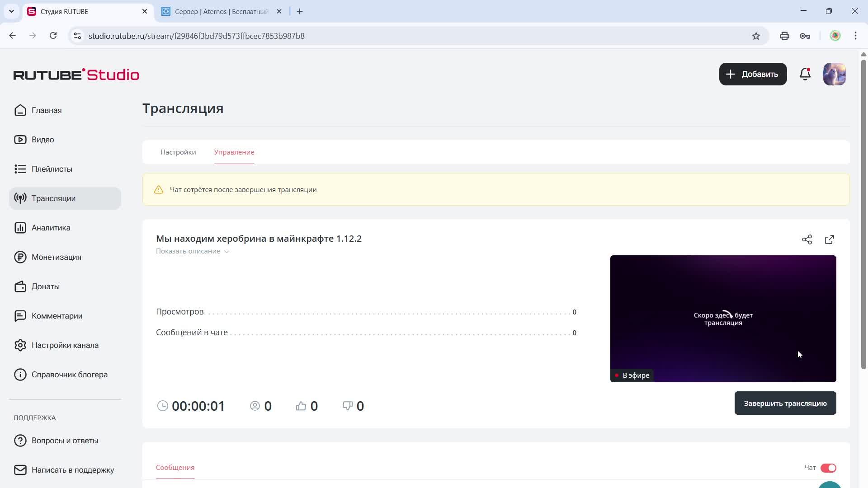This screenshot has width=868, height=488.
Task: Click the share icon next to stream title
Action: click(x=807, y=239)
